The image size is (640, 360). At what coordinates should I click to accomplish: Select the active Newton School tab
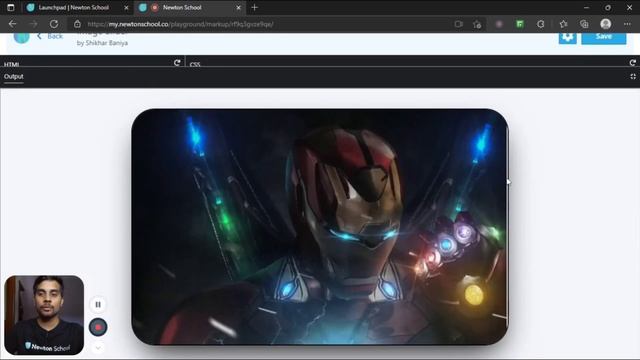[x=189, y=7]
